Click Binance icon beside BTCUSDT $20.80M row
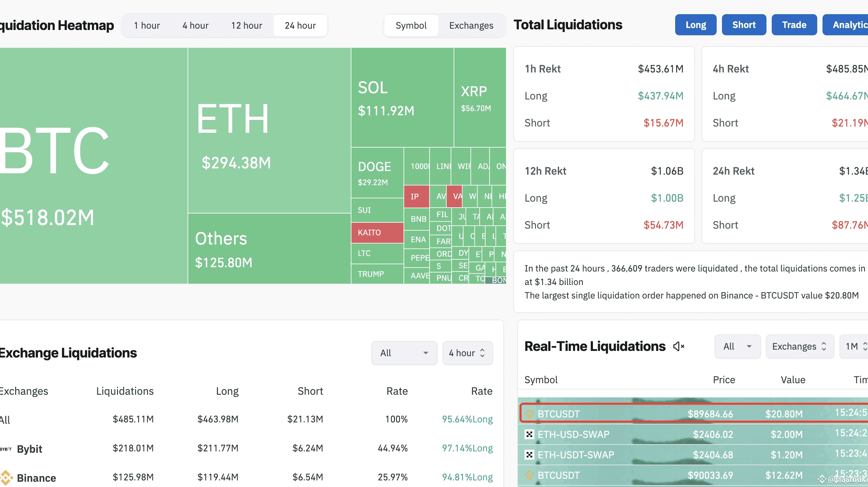Viewport: 868px width, 487px height. tap(529, 414)
